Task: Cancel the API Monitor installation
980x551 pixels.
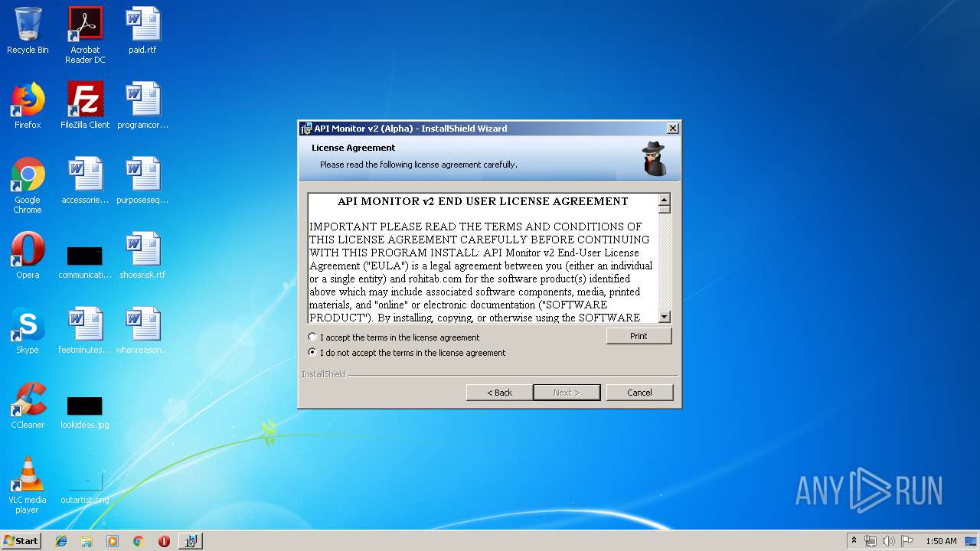Action: click(x=639, y=393)
